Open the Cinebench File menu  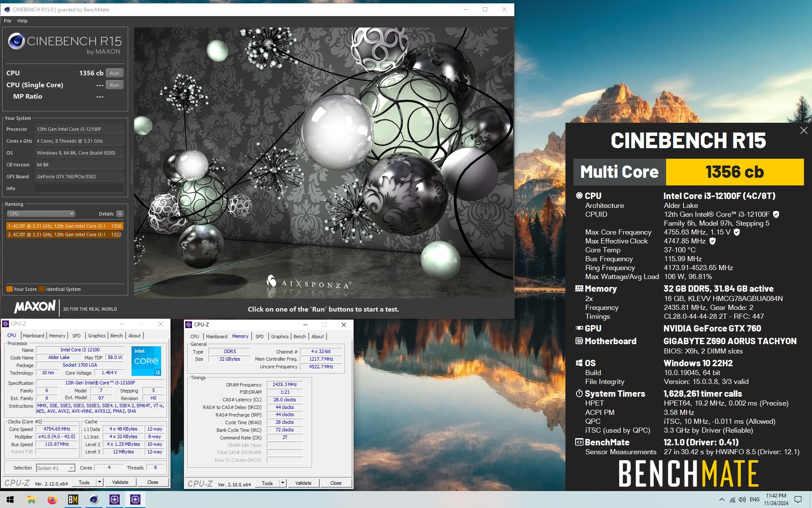8,21
